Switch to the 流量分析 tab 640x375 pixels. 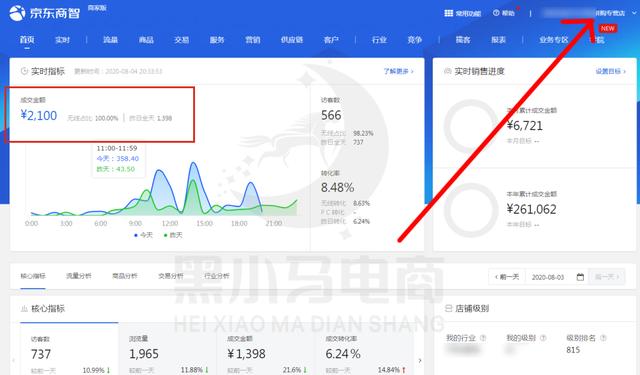[x=79, y=276]
